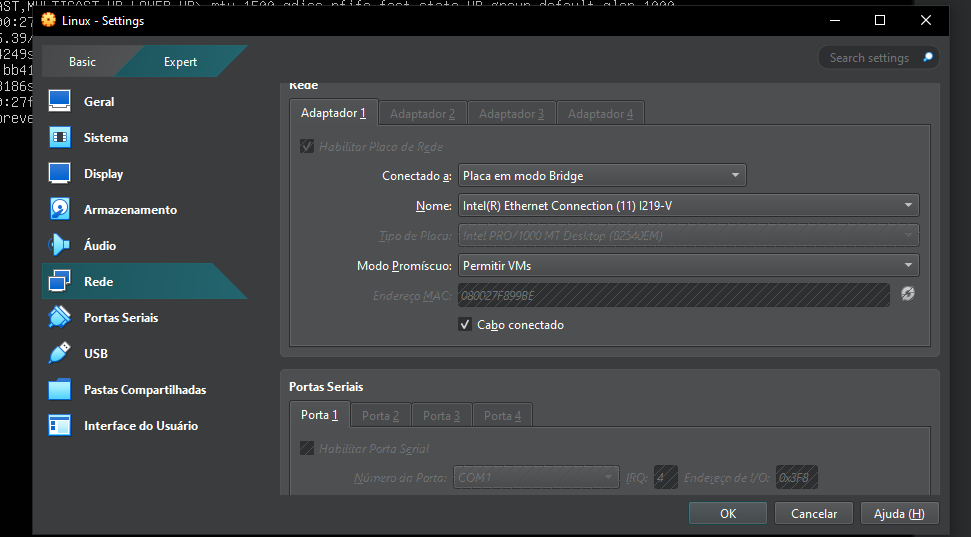Select the Adaptador 3 tab

click(x=512, y=114)
